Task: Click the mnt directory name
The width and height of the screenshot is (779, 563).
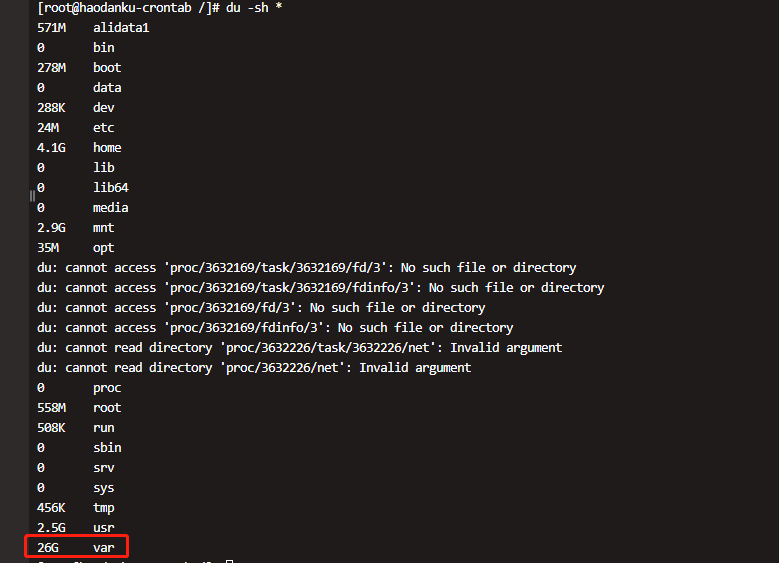Action: tap(103, 228)
